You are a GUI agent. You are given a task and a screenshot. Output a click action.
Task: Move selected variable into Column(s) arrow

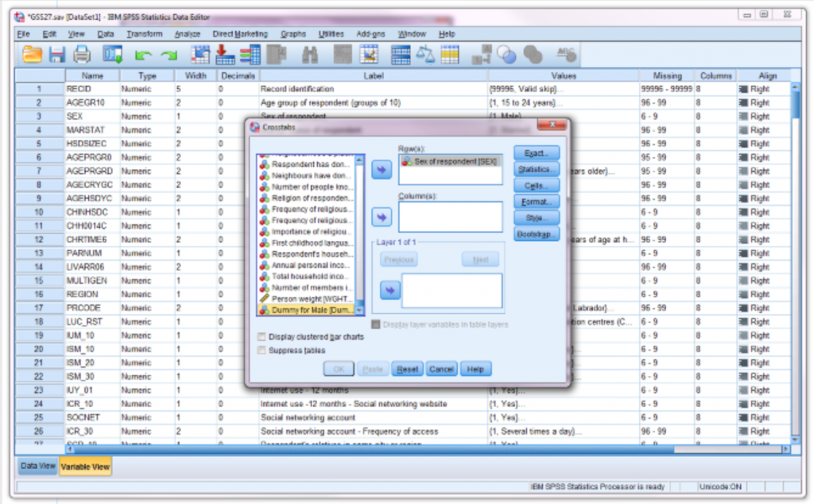[x=382, y=218]
